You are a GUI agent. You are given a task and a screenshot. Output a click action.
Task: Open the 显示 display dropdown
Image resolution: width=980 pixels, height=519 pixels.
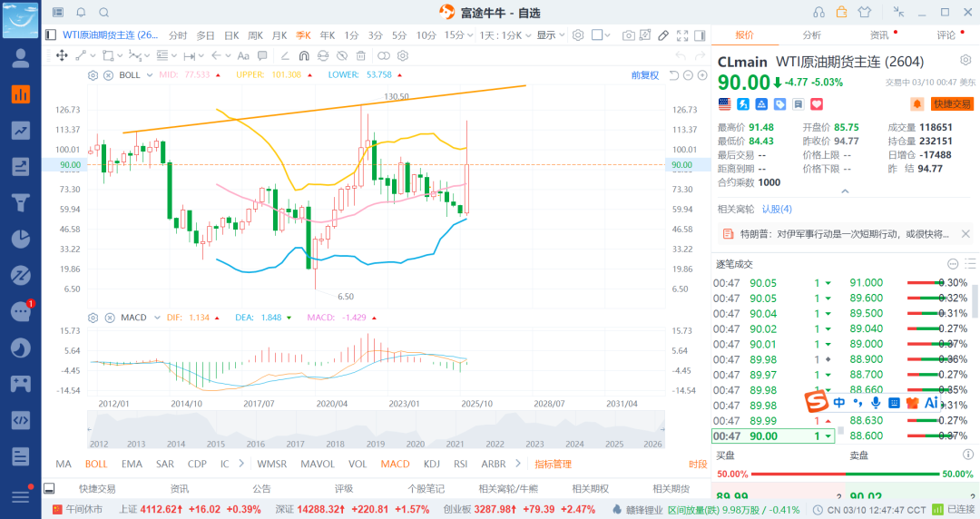coord(549,35)
